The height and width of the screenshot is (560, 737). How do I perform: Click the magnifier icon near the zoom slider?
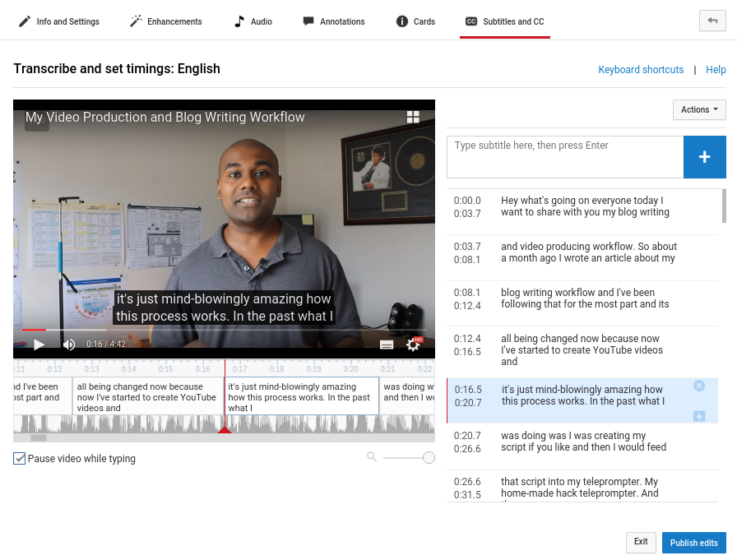click(371, 457)
